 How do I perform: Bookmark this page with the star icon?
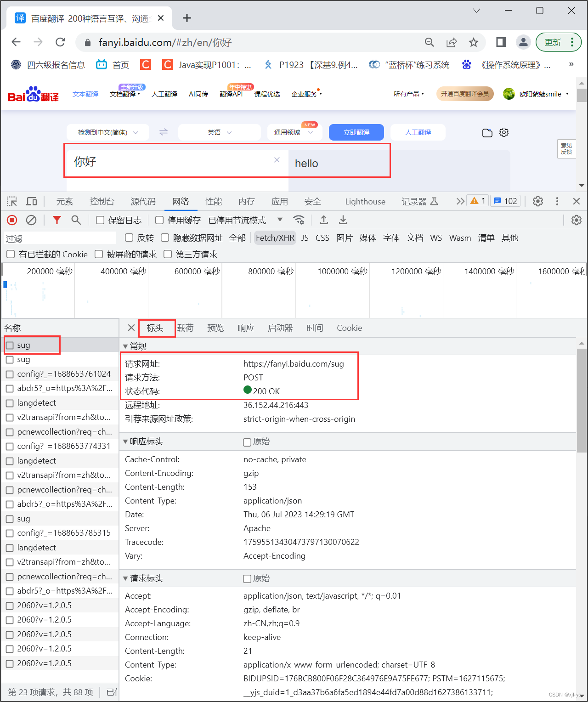(x=474, y=42)
